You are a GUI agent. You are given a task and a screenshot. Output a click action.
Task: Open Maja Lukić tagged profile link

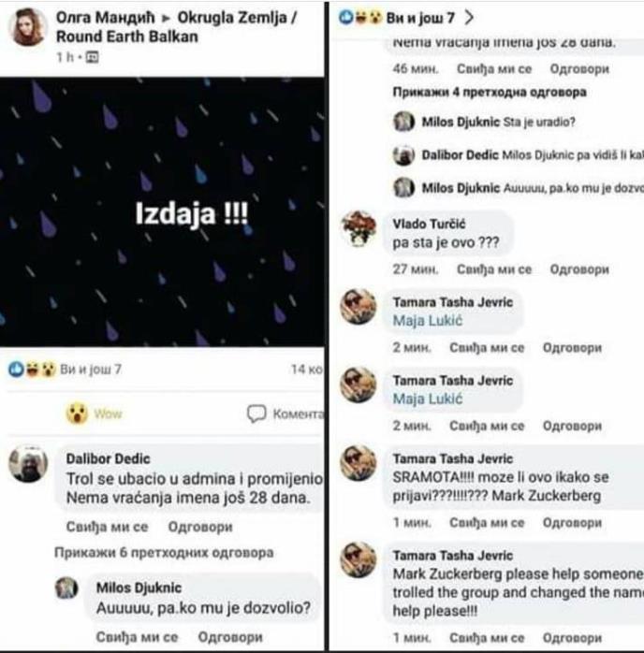coord(428,321)
